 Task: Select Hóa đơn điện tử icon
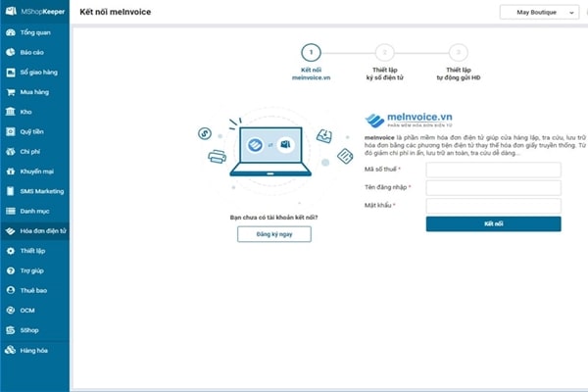coord(11,231)
